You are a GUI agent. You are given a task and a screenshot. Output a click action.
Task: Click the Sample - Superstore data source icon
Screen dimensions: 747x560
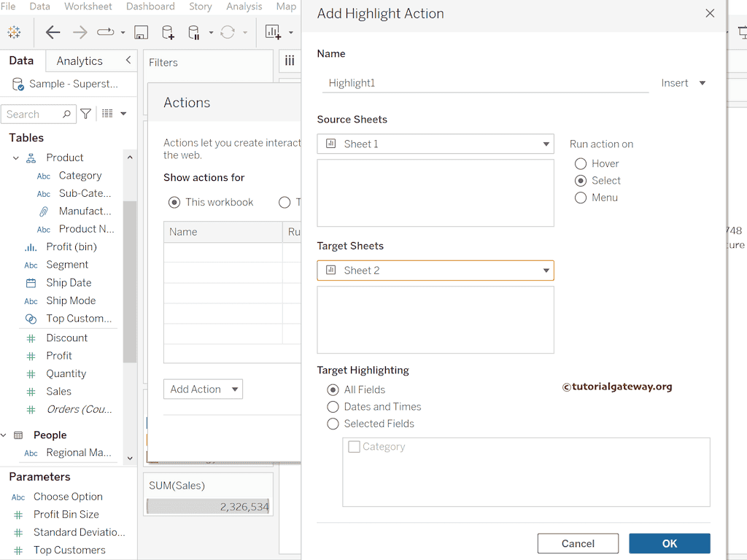[18, 84]
